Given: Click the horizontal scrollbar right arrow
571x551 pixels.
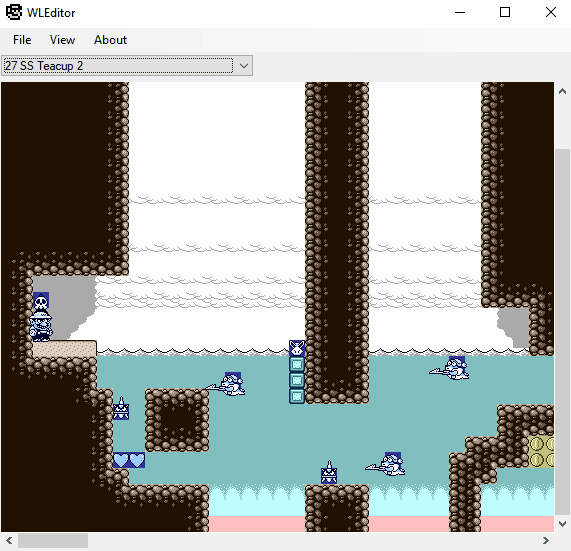Looking at the screenshot, I should click(x=546, y=540).
